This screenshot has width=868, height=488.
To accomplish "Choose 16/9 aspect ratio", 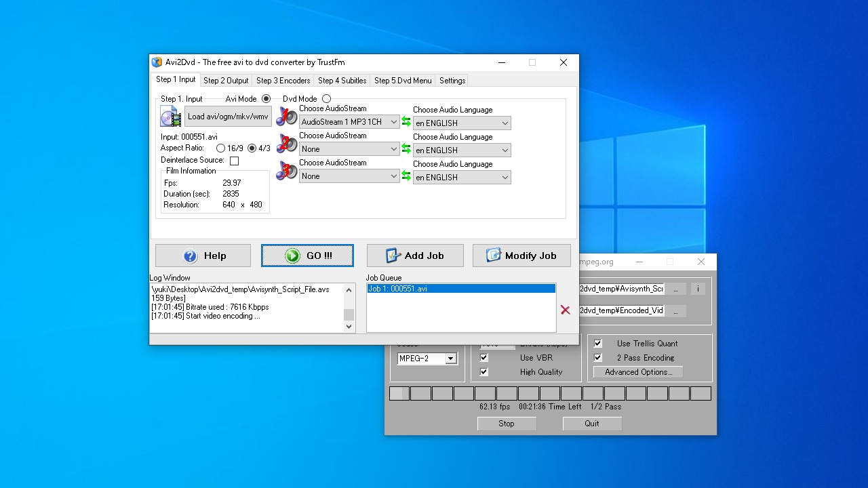I will point(221,148).
